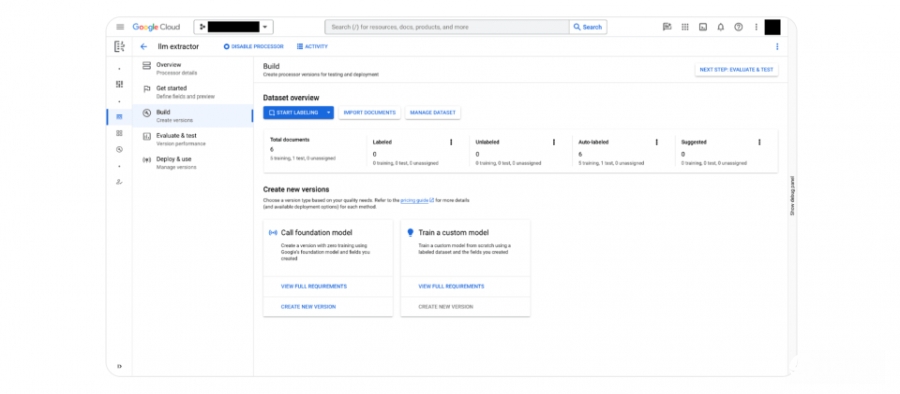The width and height of the screenshot is (900, 394).
Task: Click the Import Documents button
Action: click(370, 113)
